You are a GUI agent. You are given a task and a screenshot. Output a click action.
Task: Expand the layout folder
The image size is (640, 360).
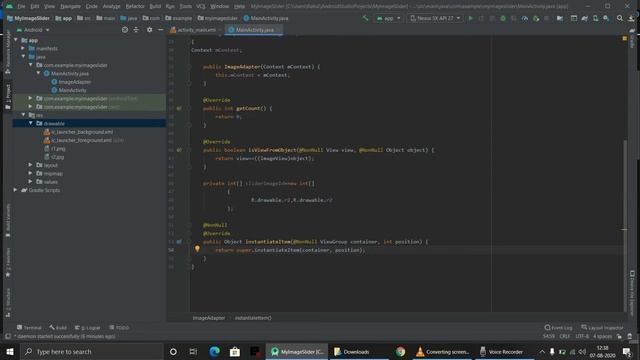coord(31,165)
